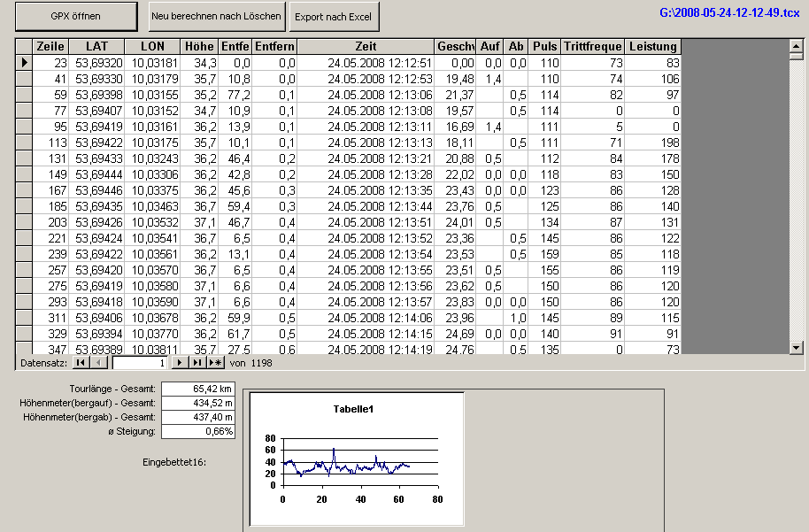The height and width of the screenshot is (532, 809).
Task: Click Export nach Excel button
Action: pyautogui.click(x=335, y=17)
